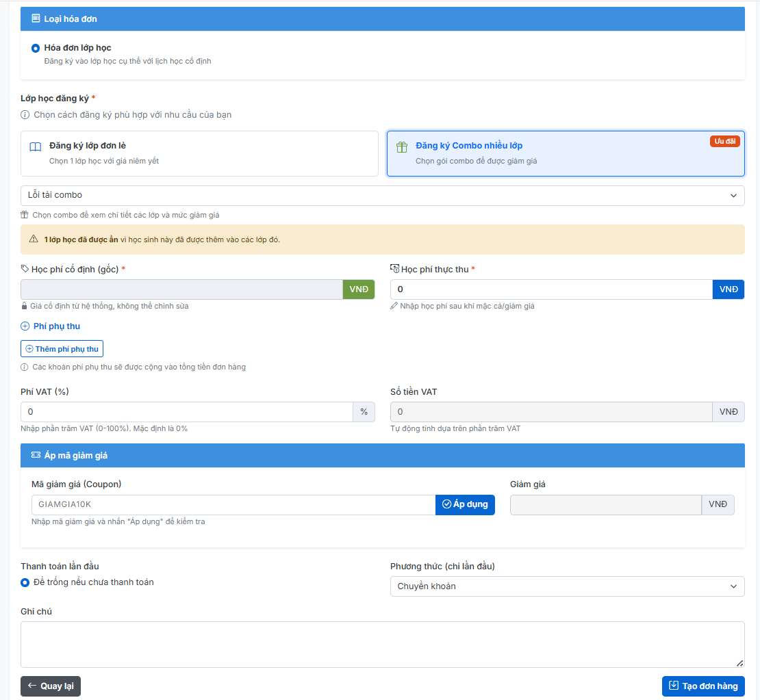
Task: Click the invoice type header icon
Action: click(x=36, y=18)
